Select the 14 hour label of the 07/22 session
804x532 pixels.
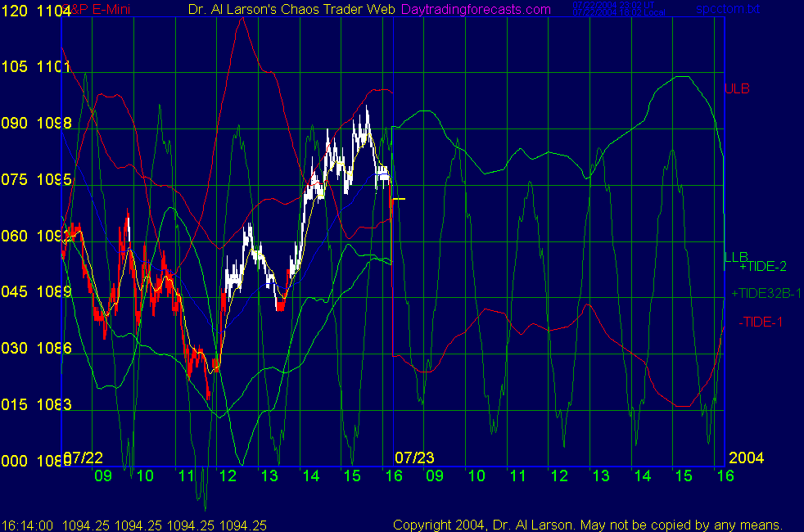pos(311,476)
